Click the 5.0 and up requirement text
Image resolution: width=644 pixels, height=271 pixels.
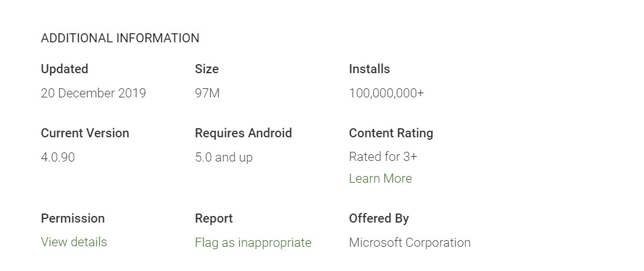click(x=224, y=157)
